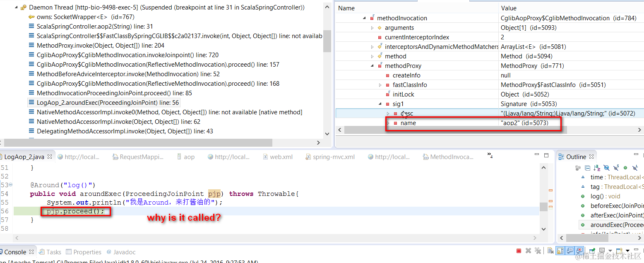
Task: Switch to the RequestMappi... editor tab
Action: click(x=138, y=157)
